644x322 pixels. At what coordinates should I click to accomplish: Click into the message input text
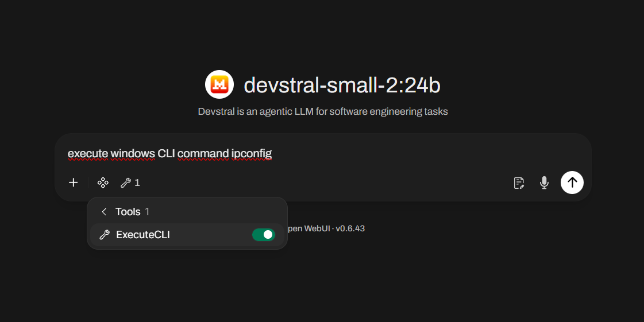coord(345,153)
